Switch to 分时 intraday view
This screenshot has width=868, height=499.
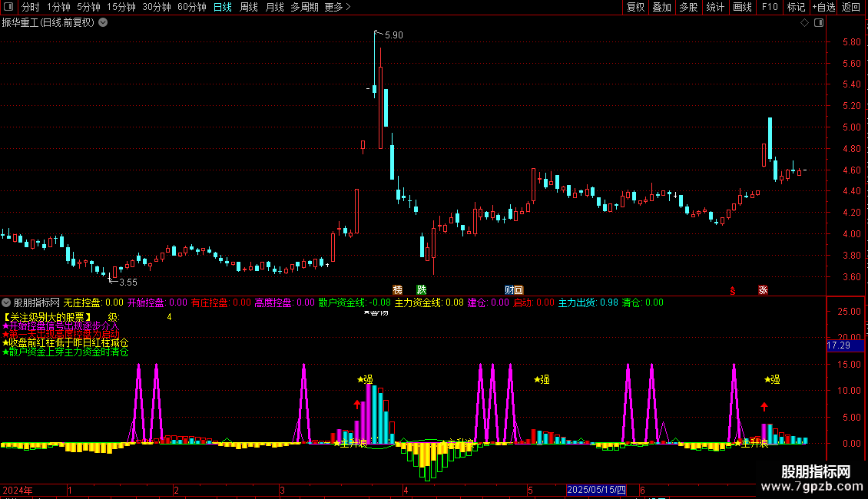pos(31,7)
